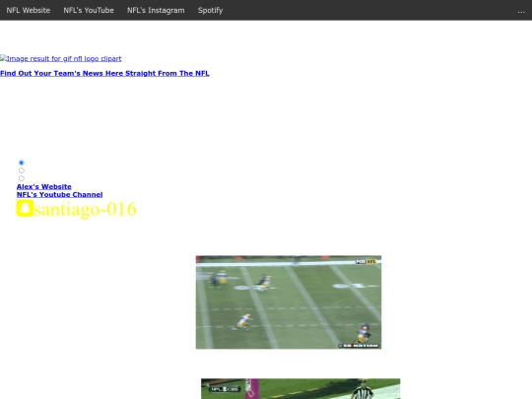
Task: Click the NFL on CBS referee GIF
Action: tap(300, 389)
